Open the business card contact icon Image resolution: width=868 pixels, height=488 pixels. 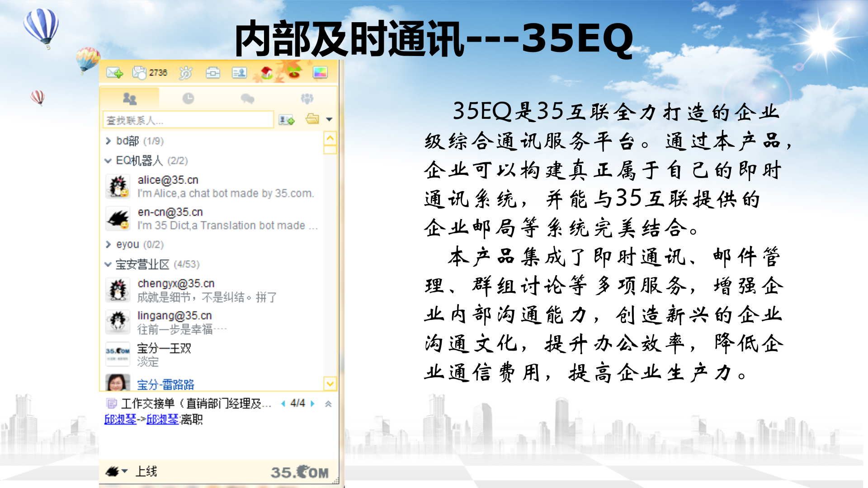239,73
